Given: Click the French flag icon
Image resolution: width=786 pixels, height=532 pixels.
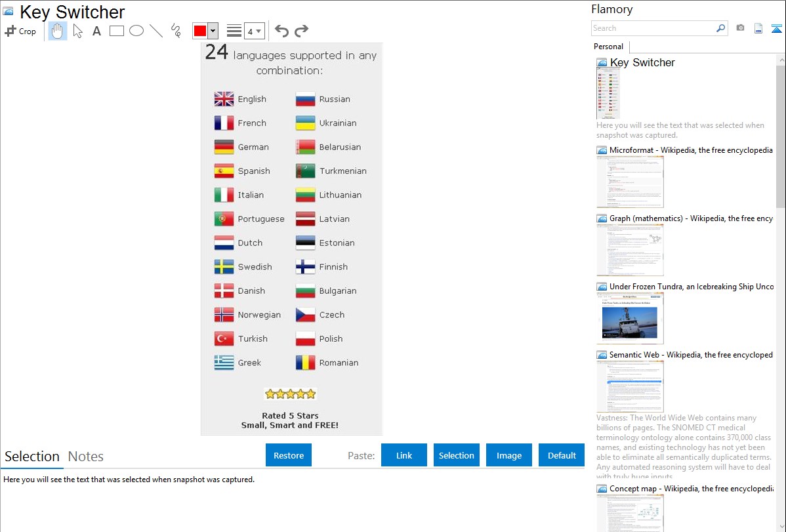Looking at the screenshot, I should pos(224,123).
